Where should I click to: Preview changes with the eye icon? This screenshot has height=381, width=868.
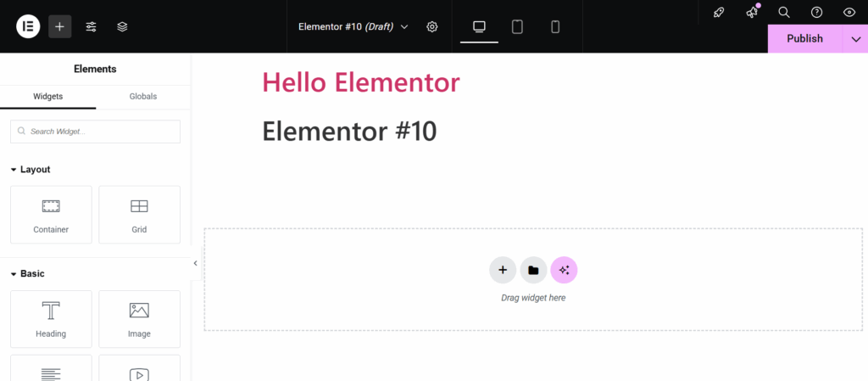[x=849, y=12]
